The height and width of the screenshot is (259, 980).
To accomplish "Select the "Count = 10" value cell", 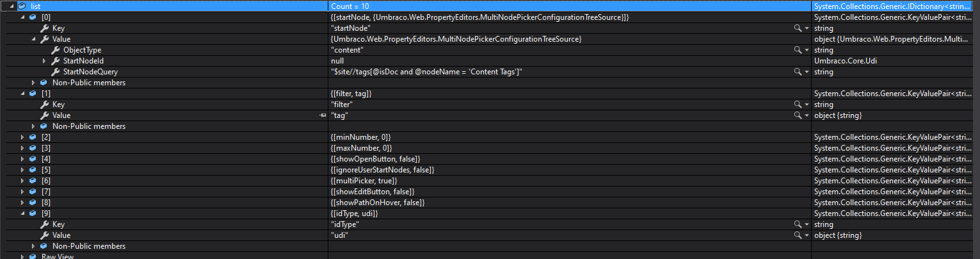I will (x=569, y=6).
